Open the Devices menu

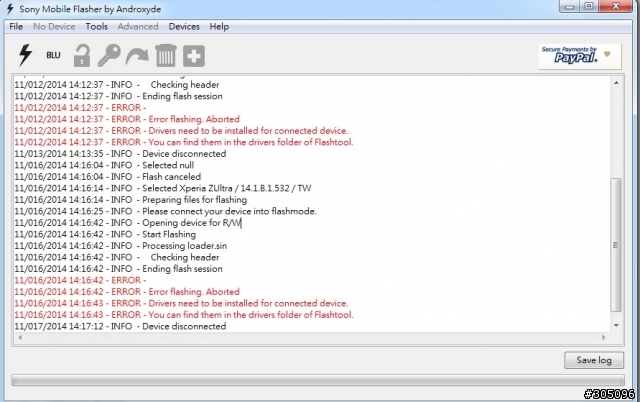click(x=184, y=27)
